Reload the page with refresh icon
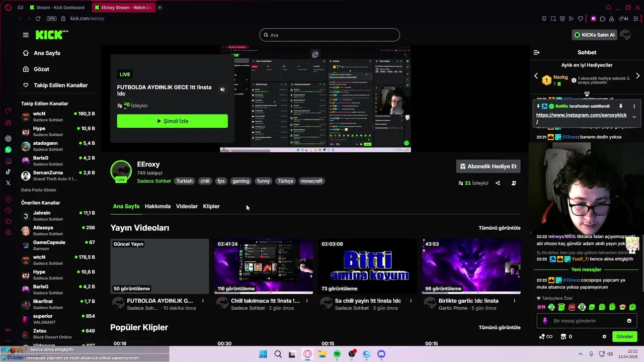The image size is (644, 362). pos(38,19)
